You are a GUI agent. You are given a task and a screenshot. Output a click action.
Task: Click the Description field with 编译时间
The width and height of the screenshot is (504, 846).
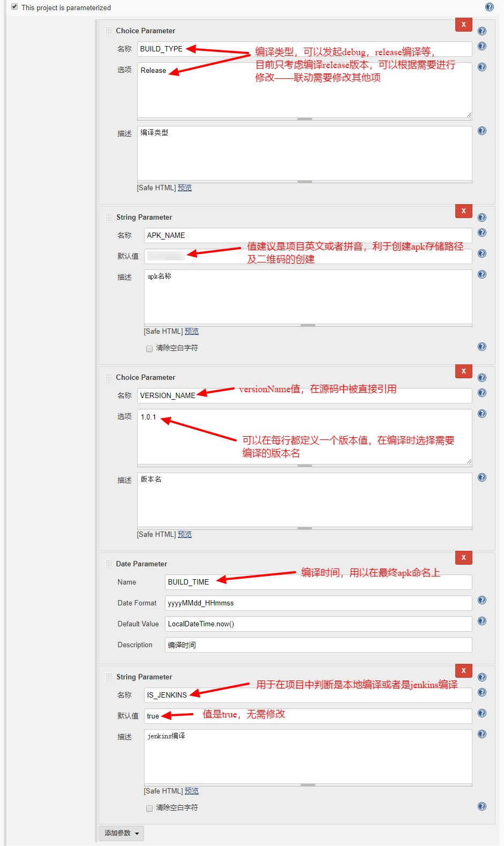pos(319,645)
